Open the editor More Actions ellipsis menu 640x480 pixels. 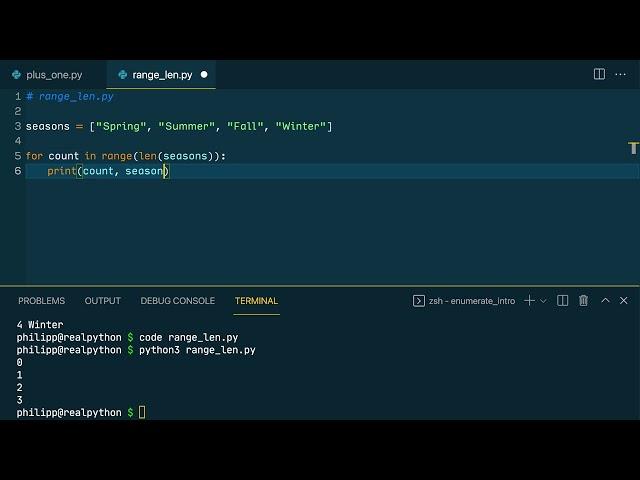620,74
